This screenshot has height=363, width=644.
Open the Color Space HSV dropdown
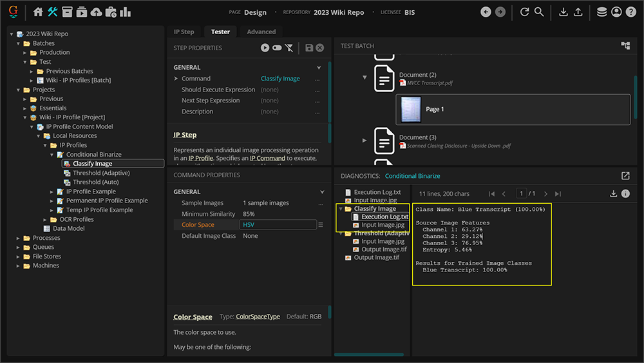coord(278,225)
